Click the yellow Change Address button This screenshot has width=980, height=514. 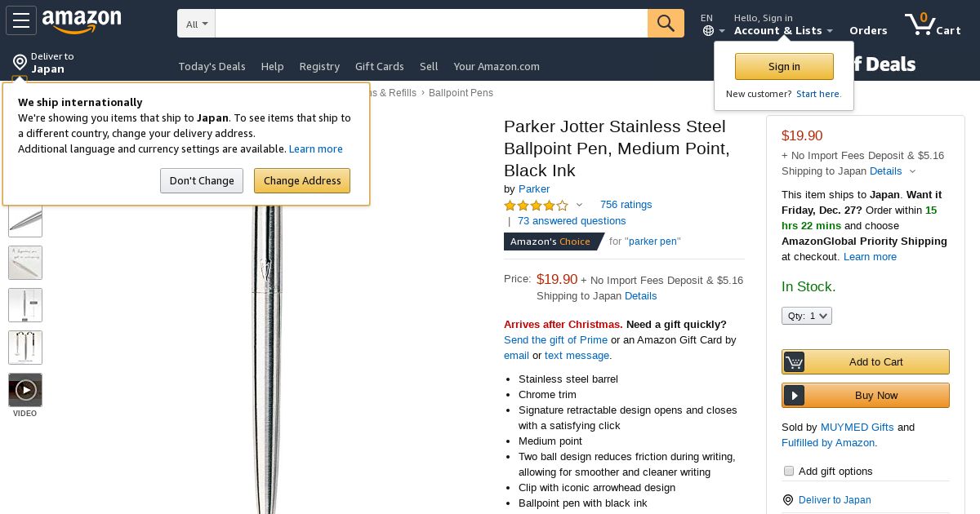(x=302, y=180)
